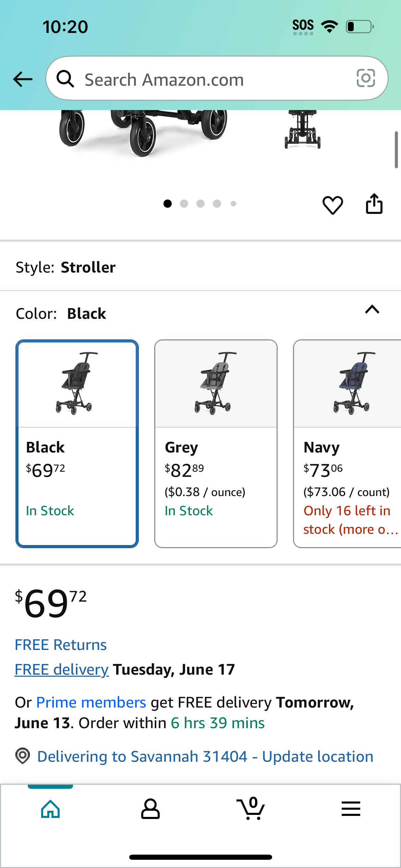Tap the magnifying glass search icon
Image resolution: width=401 pixels, height=868 pixels.
65,79
